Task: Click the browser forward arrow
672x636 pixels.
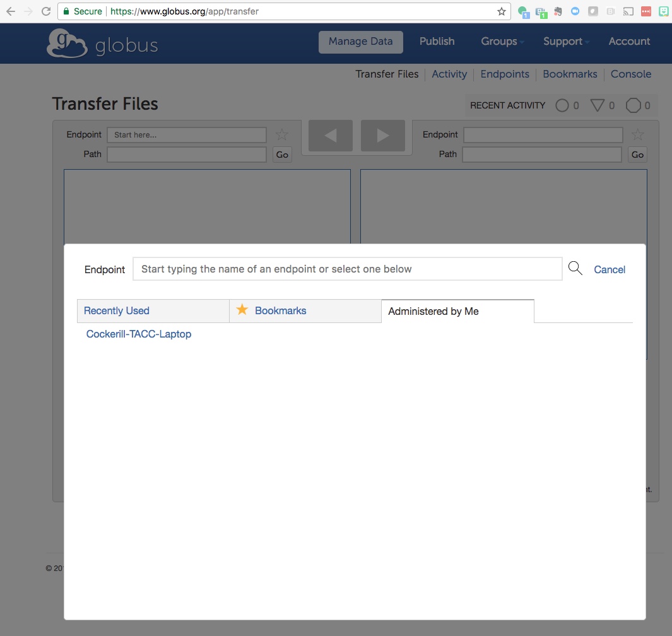Action: 28,11
